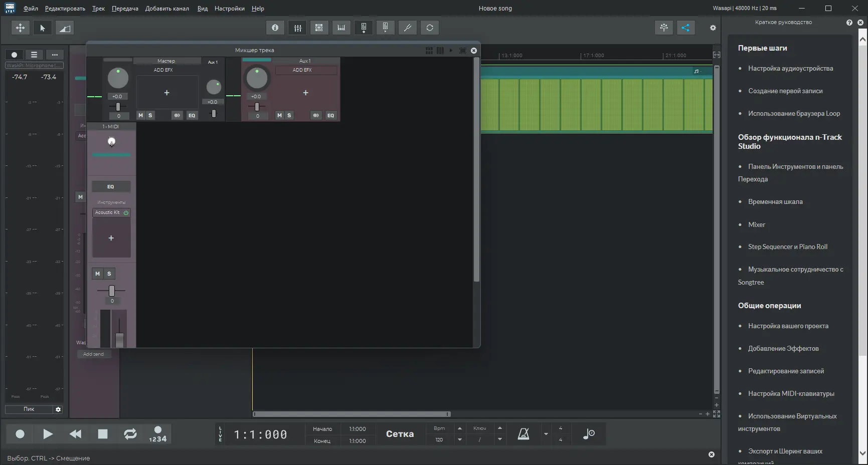
Task: Solo the Aux 1 channel in the mixer
Action: click(289, 115)
